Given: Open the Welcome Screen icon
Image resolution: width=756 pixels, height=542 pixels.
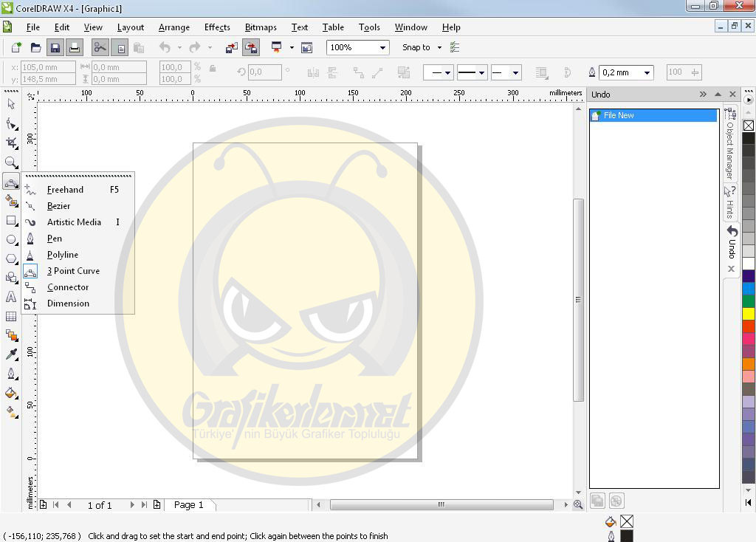Looking at the screenshot, I should click(306, 47).
